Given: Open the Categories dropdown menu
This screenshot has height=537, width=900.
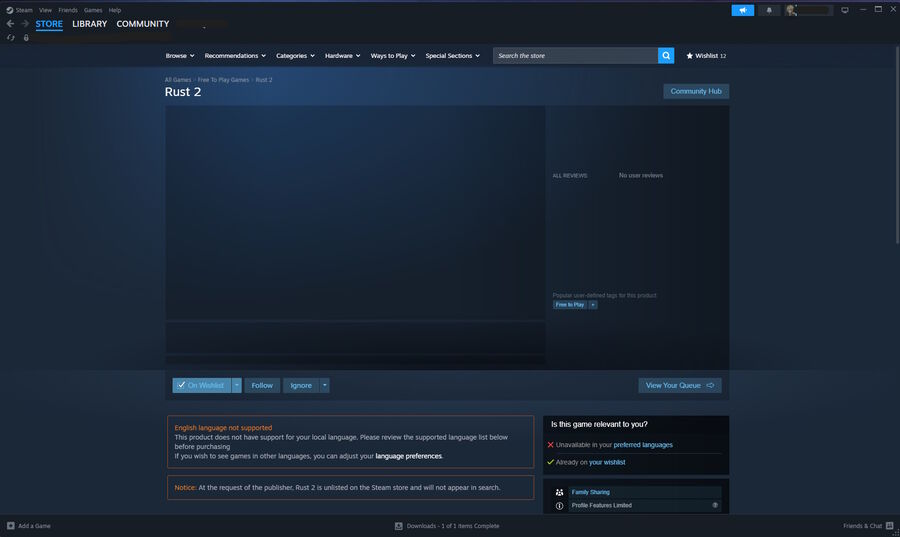Looking at the screenshot, I should click(x=295, y=56).
